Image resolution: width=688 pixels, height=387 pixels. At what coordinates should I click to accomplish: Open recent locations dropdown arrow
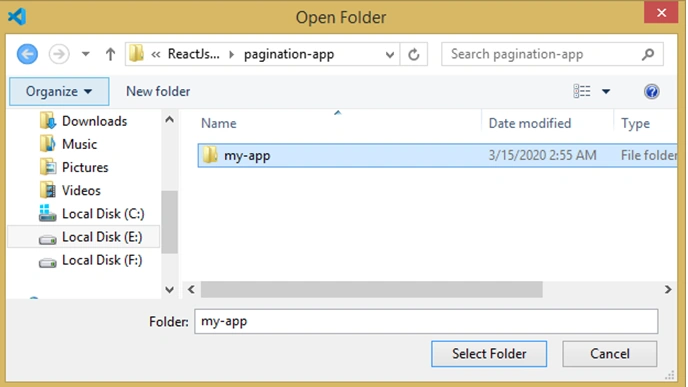(86, 54)
